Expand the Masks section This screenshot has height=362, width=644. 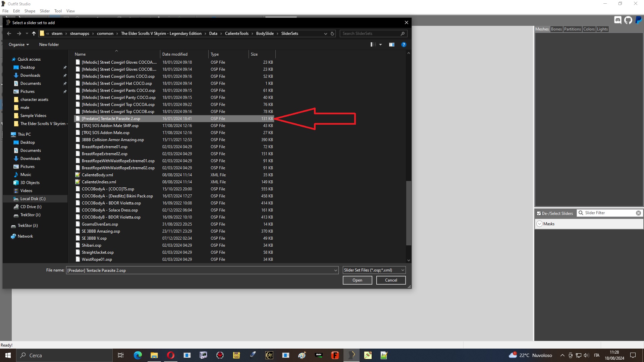tap(539, 224)
